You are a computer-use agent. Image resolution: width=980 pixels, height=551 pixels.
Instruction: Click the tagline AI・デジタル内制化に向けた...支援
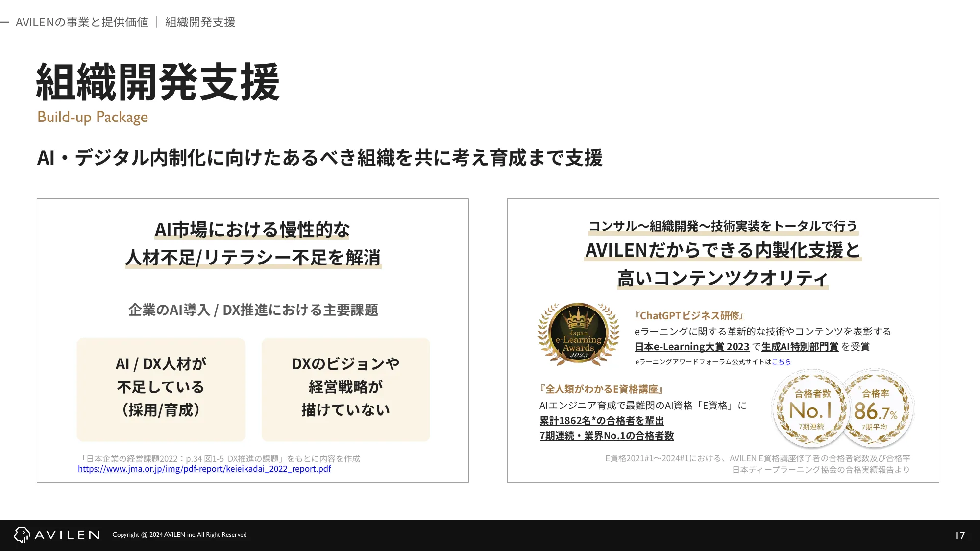(320, 158)
